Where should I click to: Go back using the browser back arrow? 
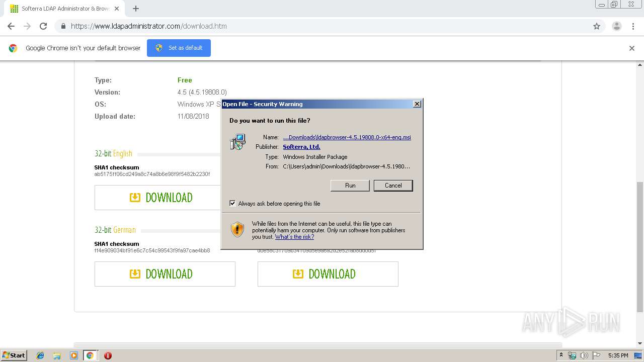(x=11, y=26)
